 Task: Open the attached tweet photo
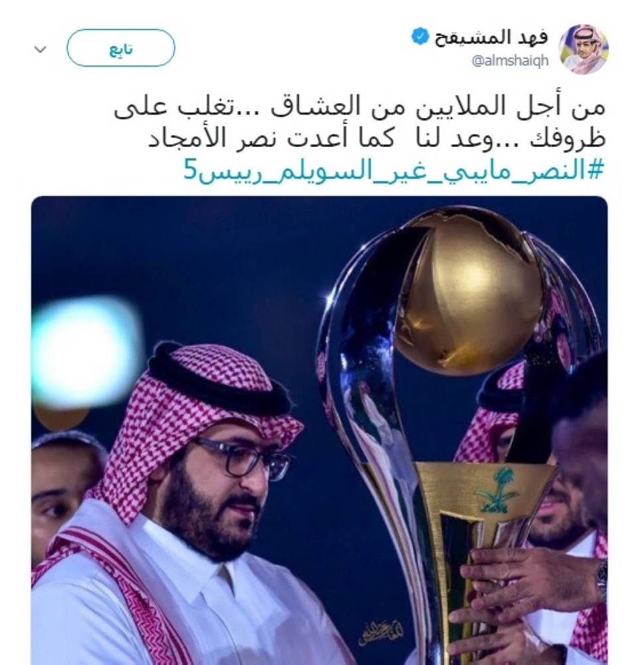pyautogui.click(x=319, y=430)
